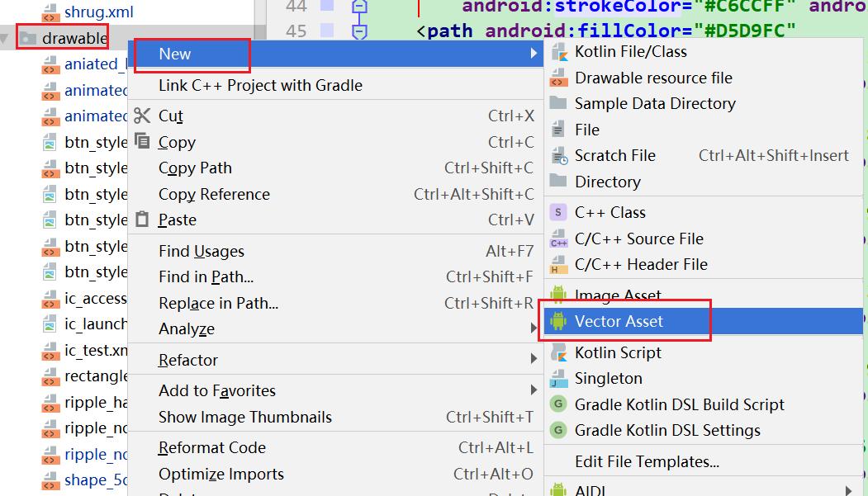Image resolution: width=868 pixels, height=496 pixels.
Task: Open the Image Asset wizard
Action: 618,295
